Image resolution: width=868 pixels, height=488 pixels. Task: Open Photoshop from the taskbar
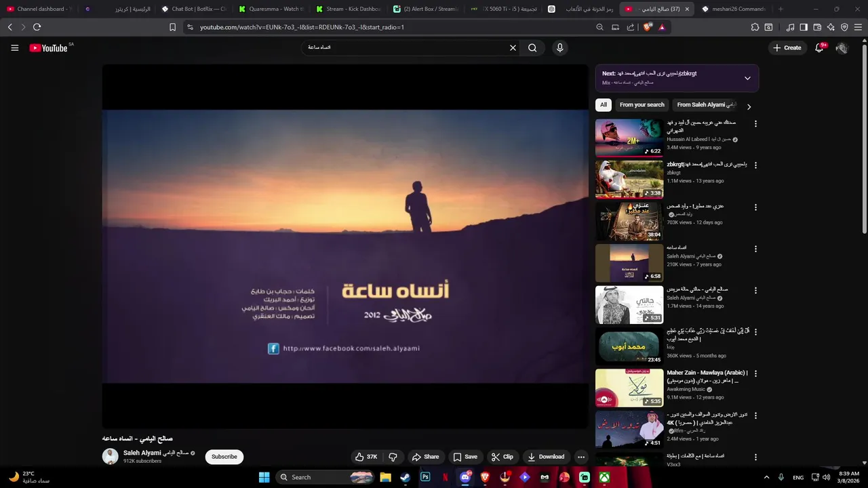coord(425,477)
